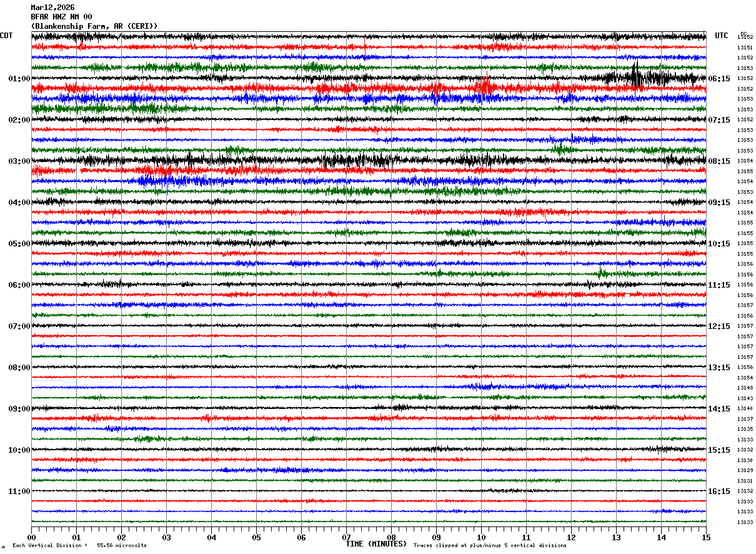Select the 03:00 CDT time label
This screenshot has height=554, width=756.
click(19, 161)
